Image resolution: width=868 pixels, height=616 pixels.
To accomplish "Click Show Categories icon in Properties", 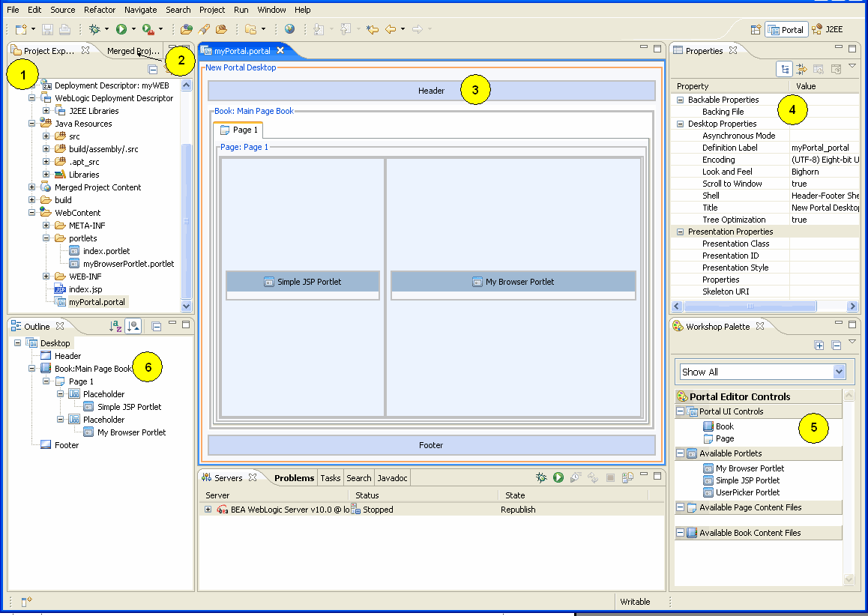I will (x=784, y=69).
